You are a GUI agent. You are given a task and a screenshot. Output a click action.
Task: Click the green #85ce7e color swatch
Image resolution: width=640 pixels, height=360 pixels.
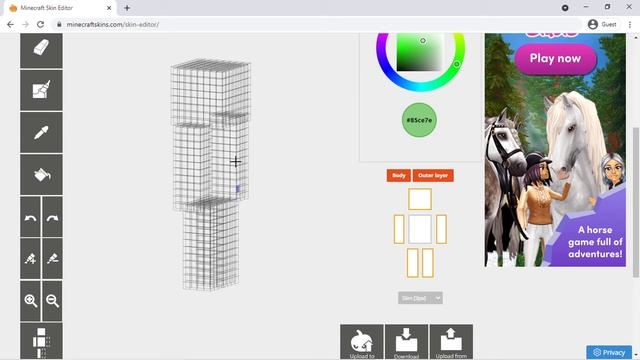[x=419, y=120]
